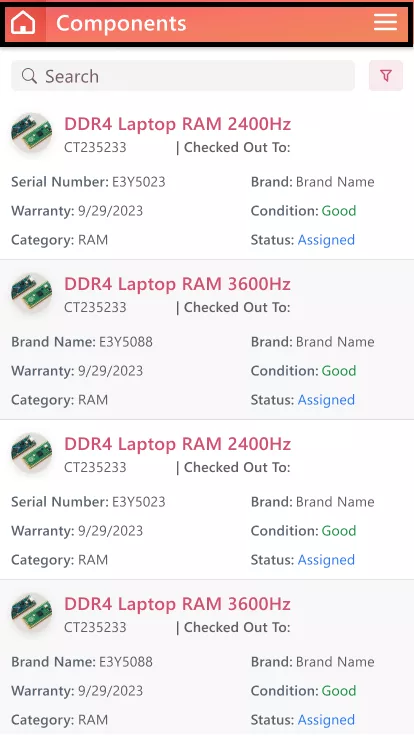Click the magnifying glass search icon
The height and width of the screenshot is (736, 414).
(x=29, y=76)
